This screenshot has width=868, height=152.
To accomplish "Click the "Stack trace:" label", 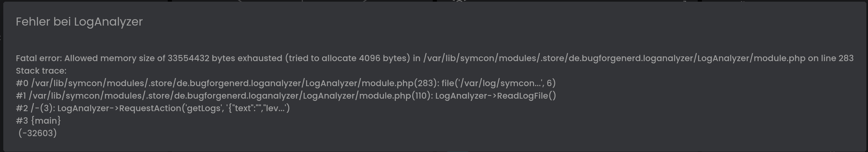I will (x=41, y=71).
